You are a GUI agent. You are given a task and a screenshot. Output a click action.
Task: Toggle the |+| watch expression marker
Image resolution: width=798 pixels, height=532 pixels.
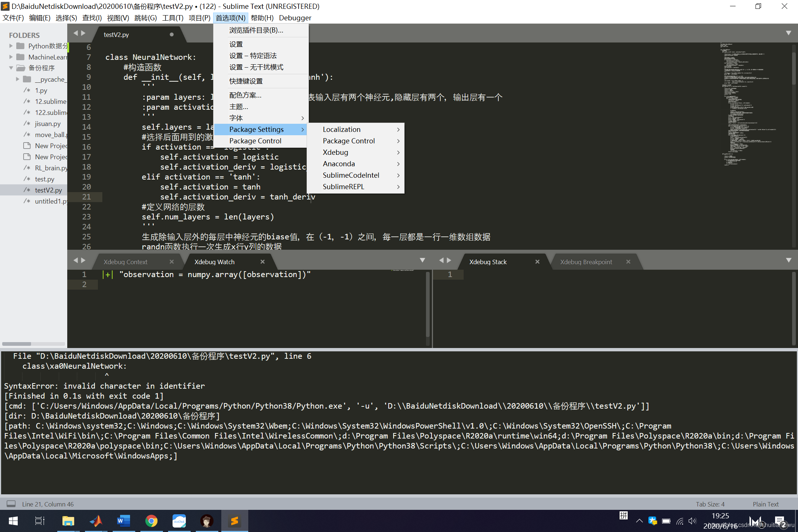[x=108, y=274]
